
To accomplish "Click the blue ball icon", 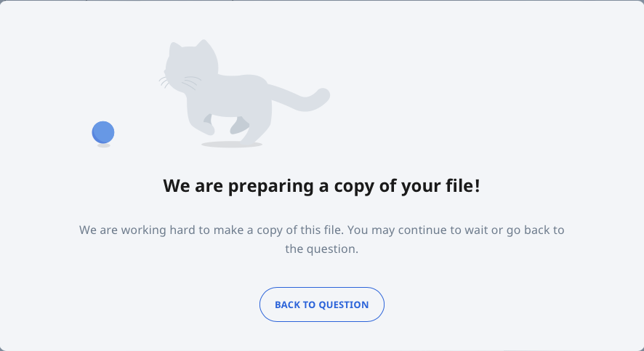I will 103,132.
